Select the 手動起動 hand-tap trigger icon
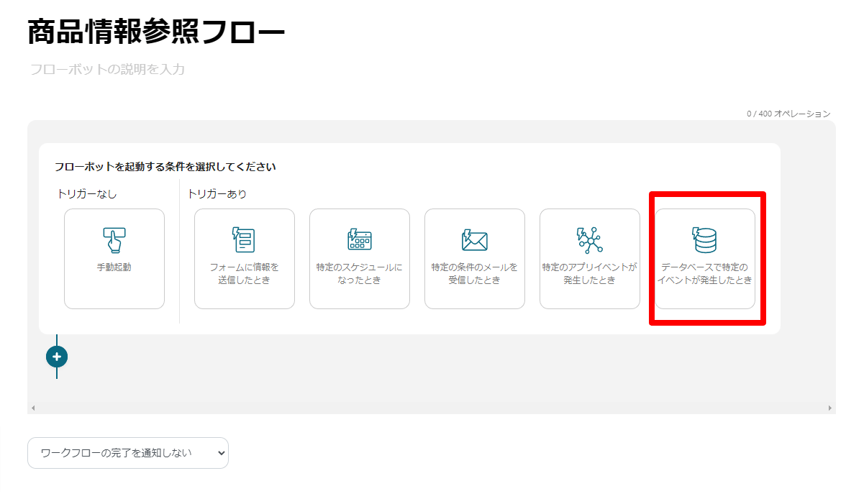The image size is (864, 504). coord(114,240)
